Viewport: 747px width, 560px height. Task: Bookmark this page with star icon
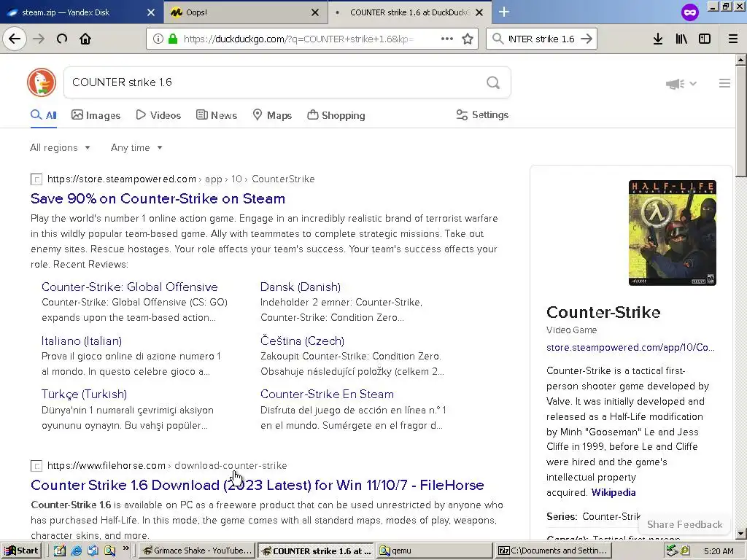point(468,39)
